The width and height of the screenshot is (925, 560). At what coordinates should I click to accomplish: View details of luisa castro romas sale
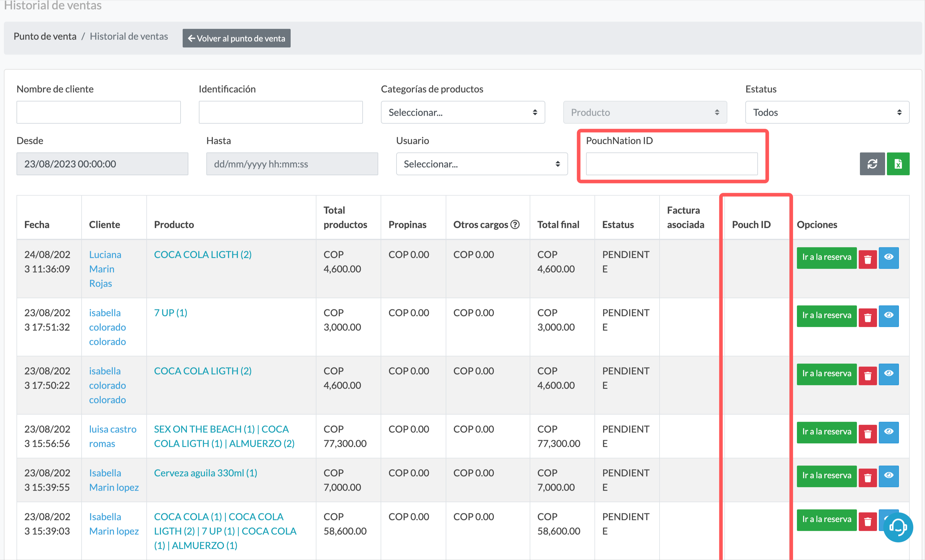tap(889, 432)
